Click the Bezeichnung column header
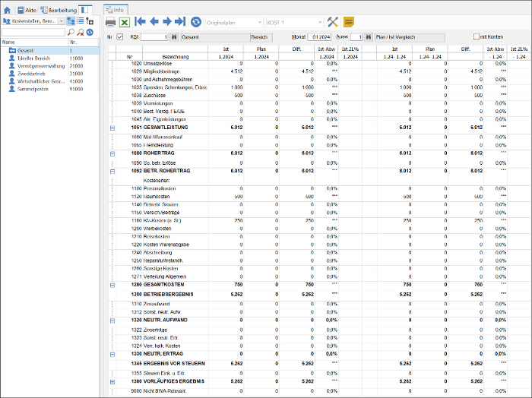The height and width of the screenshot is (398, 532). click(x=175, y=57)
